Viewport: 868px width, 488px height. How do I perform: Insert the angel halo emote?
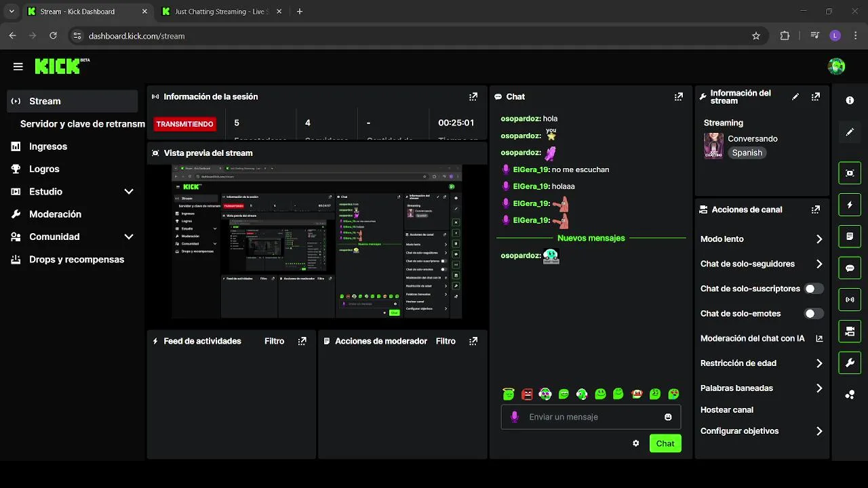[509, 394]
